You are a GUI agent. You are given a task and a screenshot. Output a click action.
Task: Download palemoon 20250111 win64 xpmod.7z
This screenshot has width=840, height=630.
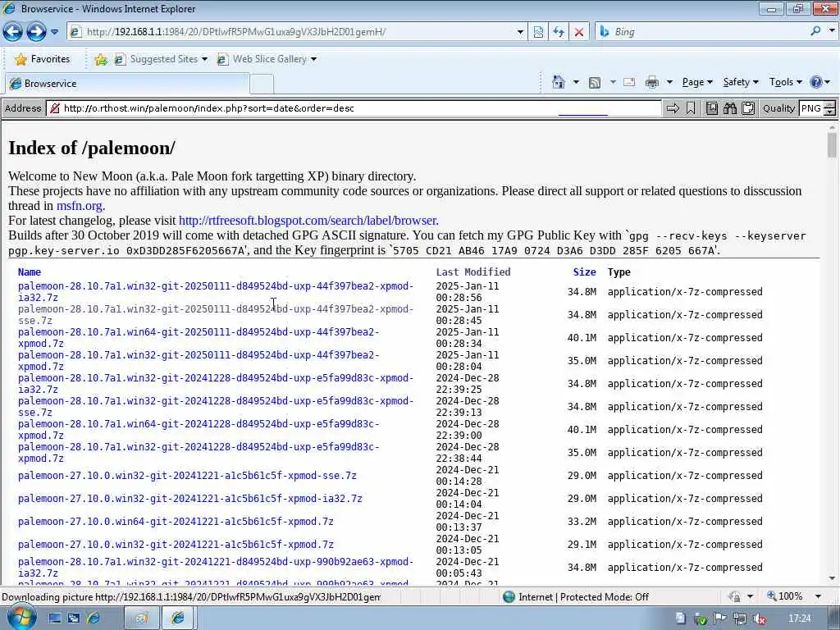point(199,338)
